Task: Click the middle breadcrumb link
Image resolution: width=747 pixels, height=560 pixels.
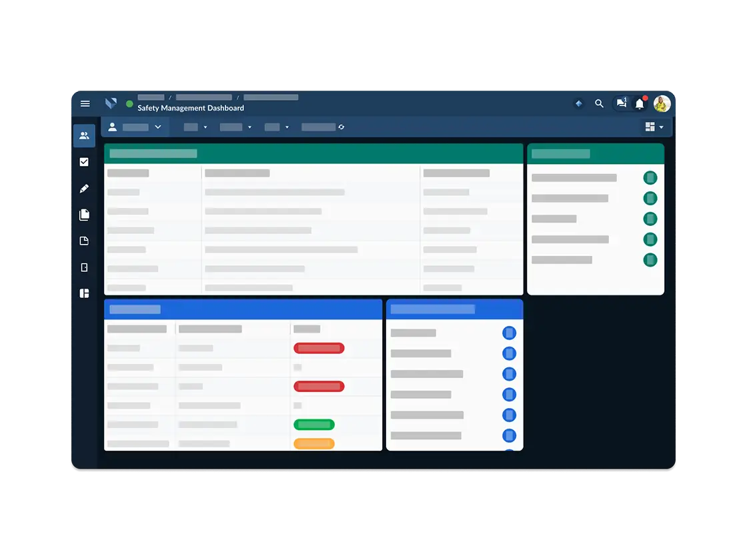Action: click(204, 97)
